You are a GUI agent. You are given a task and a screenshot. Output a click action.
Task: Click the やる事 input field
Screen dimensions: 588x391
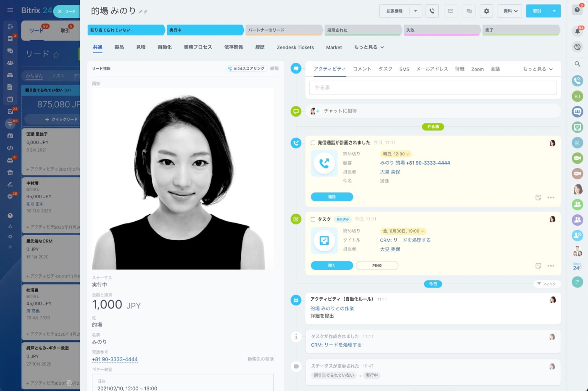tap(433, 88)
